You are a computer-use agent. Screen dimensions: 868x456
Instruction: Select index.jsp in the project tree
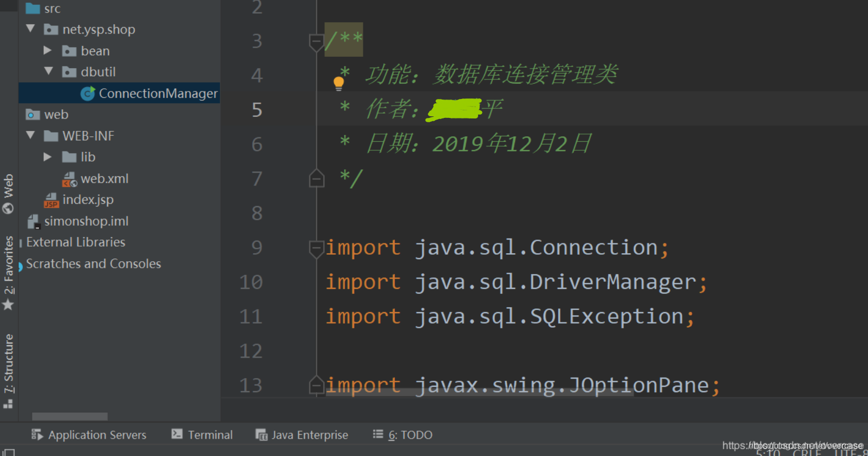(x=88, y=200)
